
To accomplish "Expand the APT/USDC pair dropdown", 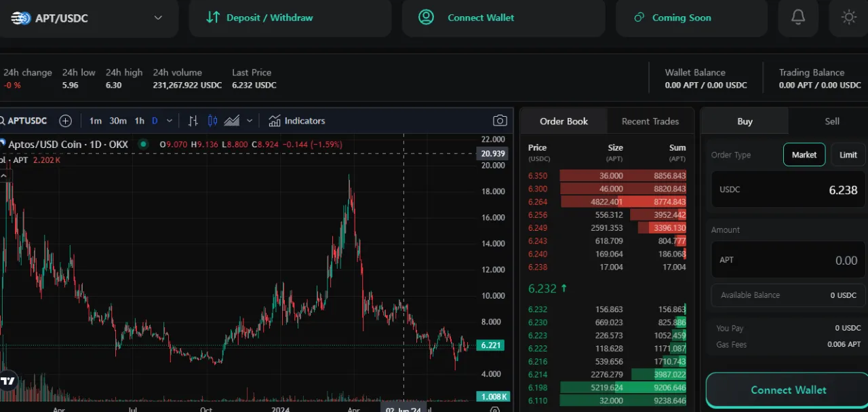I will coord(158,18).
